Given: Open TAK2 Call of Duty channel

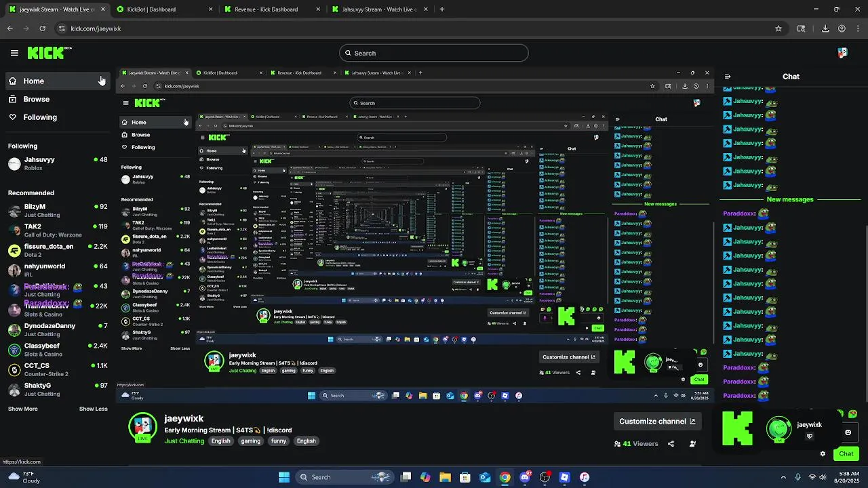Looking at the screenshot, I should point(57,230).
